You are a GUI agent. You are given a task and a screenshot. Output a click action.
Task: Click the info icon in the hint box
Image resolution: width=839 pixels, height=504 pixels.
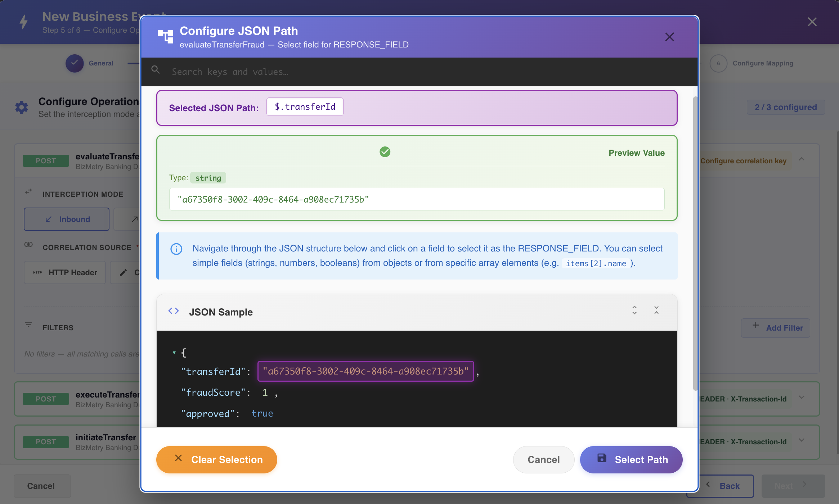(176, 249)
